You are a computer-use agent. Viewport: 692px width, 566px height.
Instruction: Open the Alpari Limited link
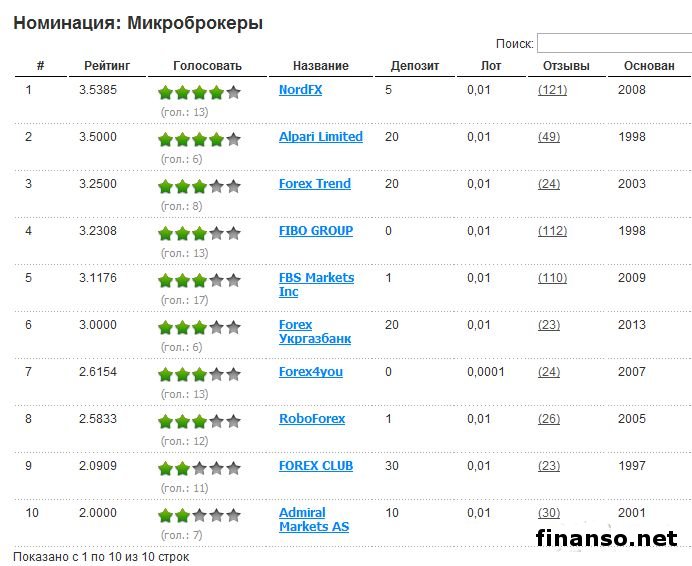click(x=320, y=137)
